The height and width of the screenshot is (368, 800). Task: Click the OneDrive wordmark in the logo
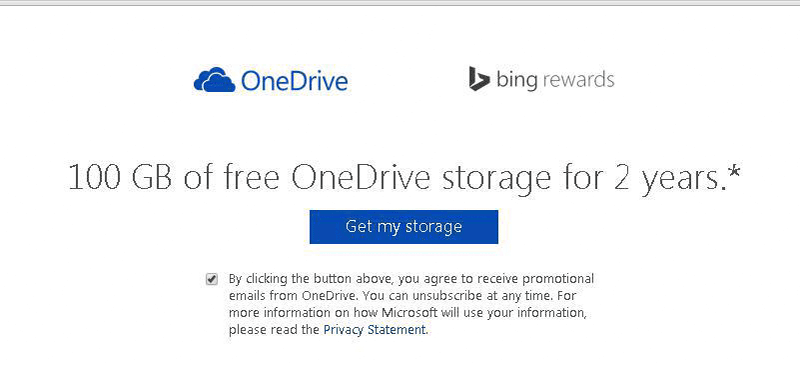pos(294,81)
